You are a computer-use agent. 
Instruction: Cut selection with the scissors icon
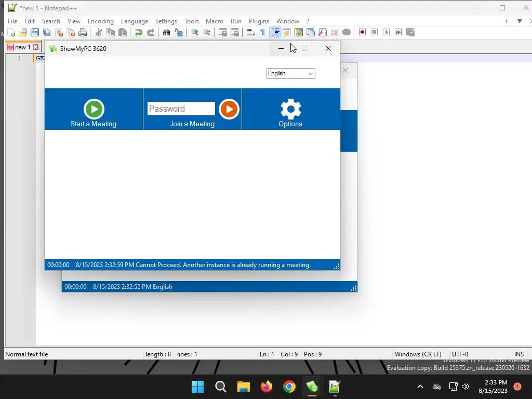(98, 33)
